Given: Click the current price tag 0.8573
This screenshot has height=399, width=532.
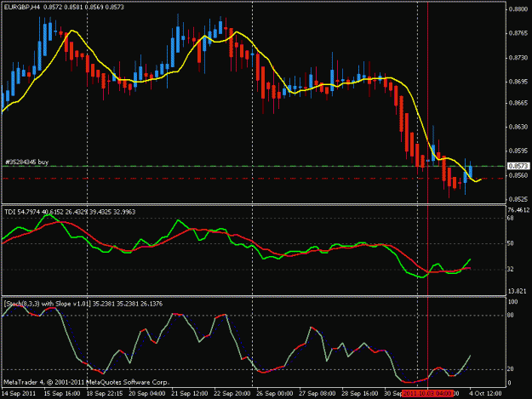Looking at the screenshot, I should 518,166.
